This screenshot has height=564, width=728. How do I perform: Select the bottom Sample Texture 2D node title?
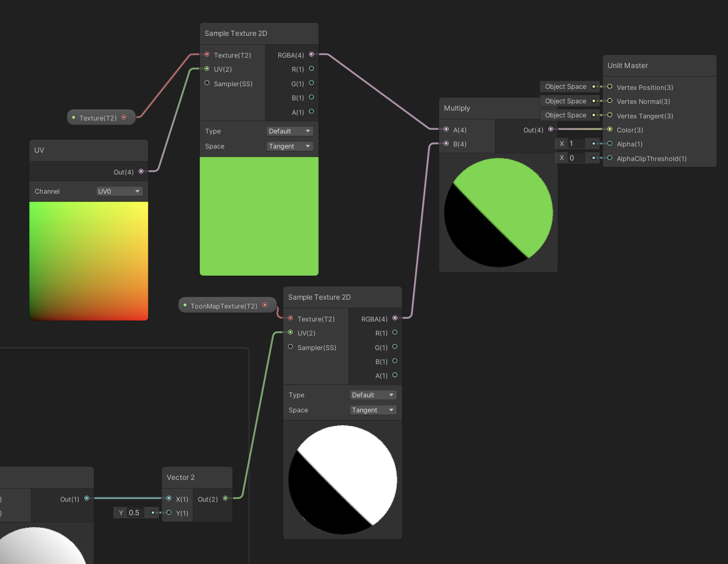pyautogui.click(x=319, y=297)
